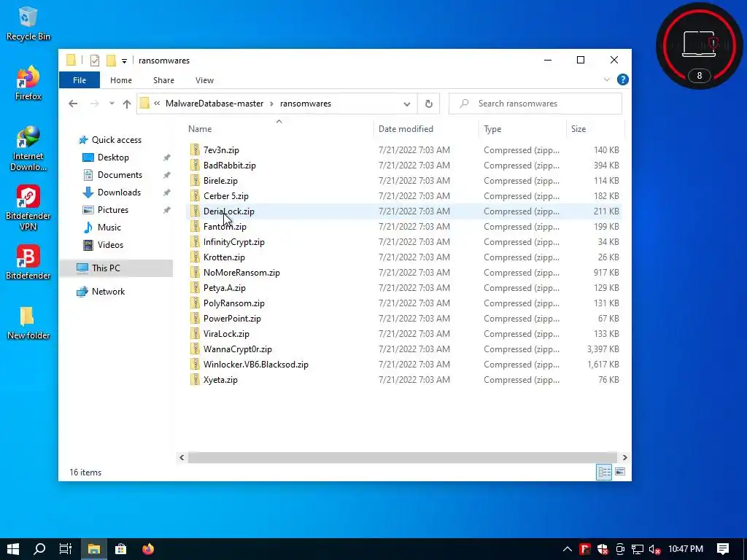Go back with the Back arrow

(x=73, y=104)
